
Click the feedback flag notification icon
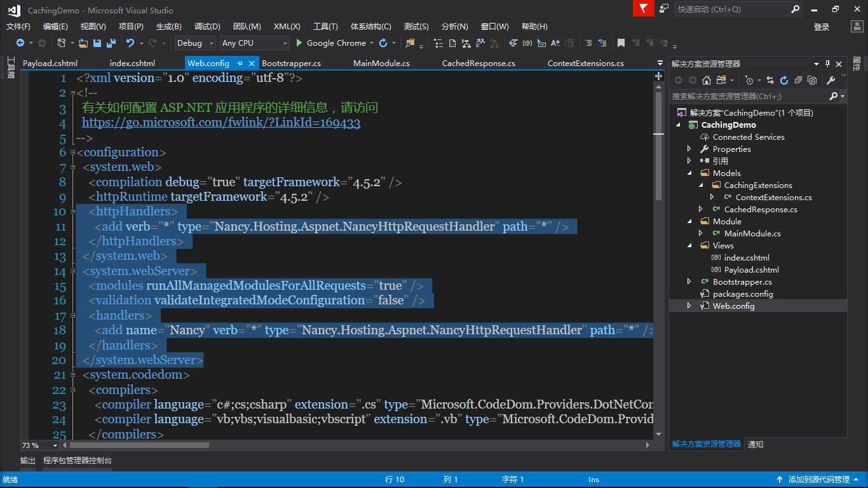pos(643,8)
